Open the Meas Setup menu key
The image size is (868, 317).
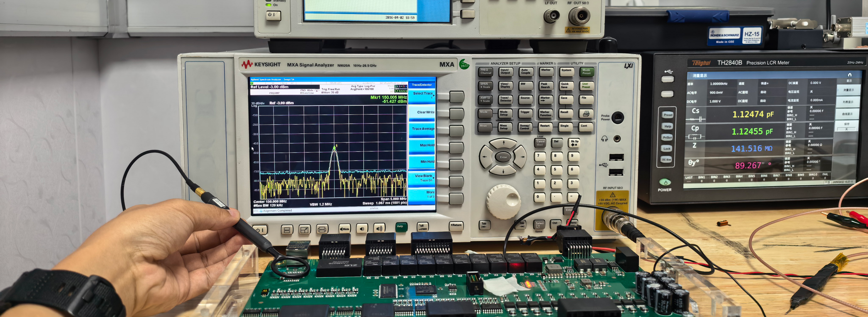(505, 127)
